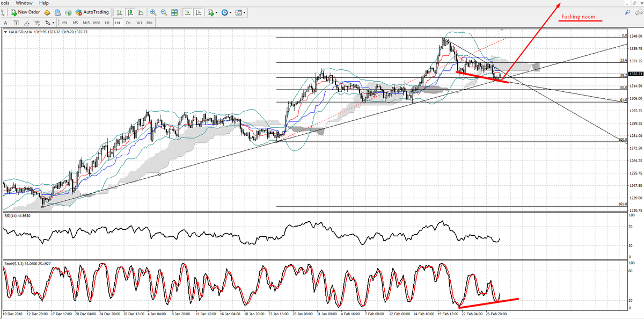Toggle chart shift from right border
The image size is (644, 319).
click(198, 12)
